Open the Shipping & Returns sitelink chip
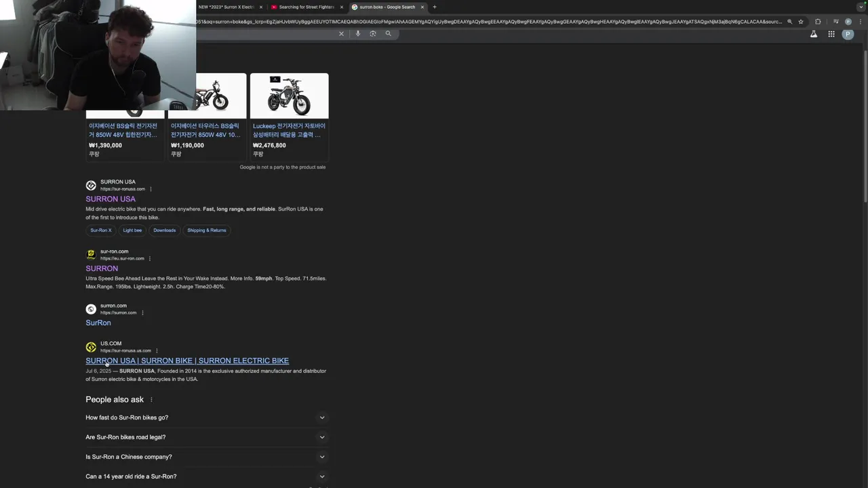Viewport: 868px width, 488px height. 207,230
